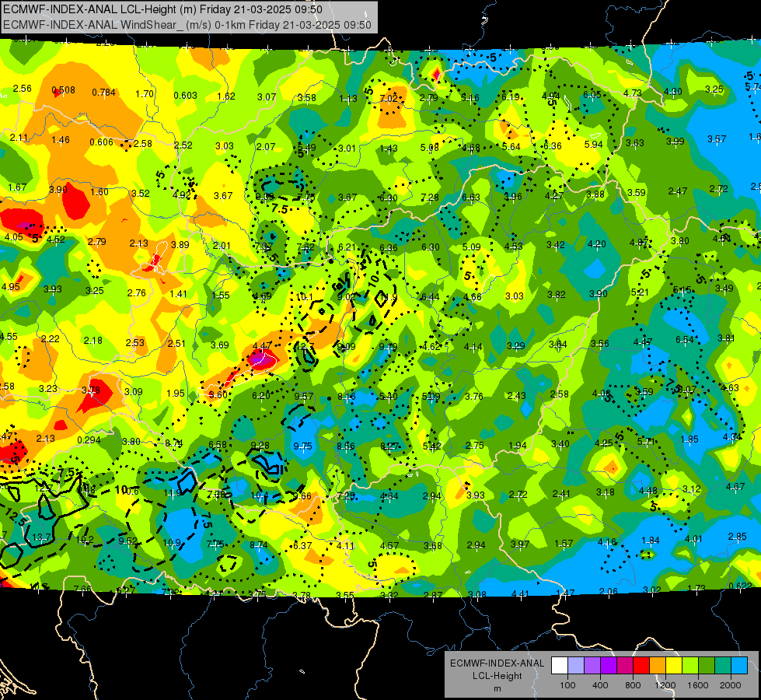Click the wind shear value 2.85

737,537
